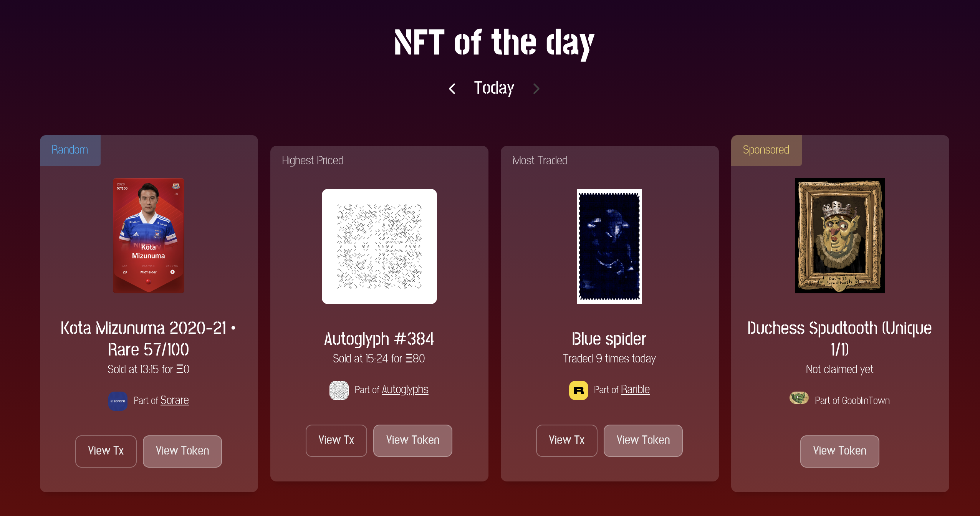Open the Kota Mizunuma card image

[x=148, y=235]
